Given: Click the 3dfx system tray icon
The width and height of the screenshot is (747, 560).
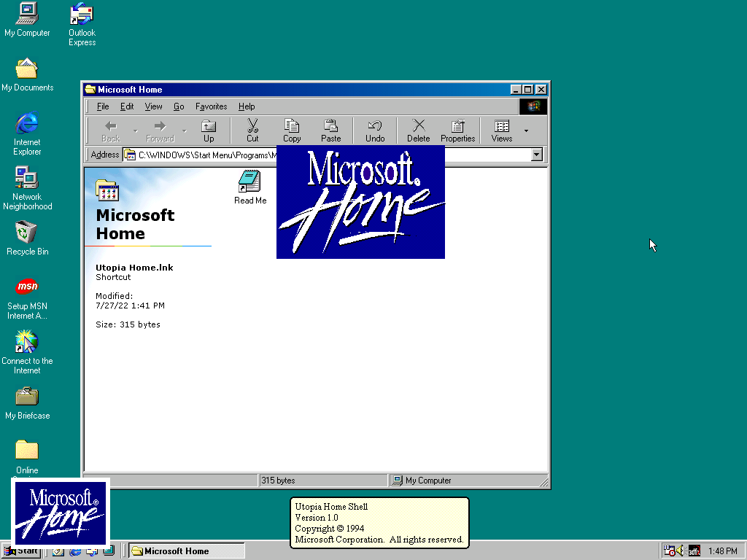Looking at the screenshot, I should click(x=694, y=551).
